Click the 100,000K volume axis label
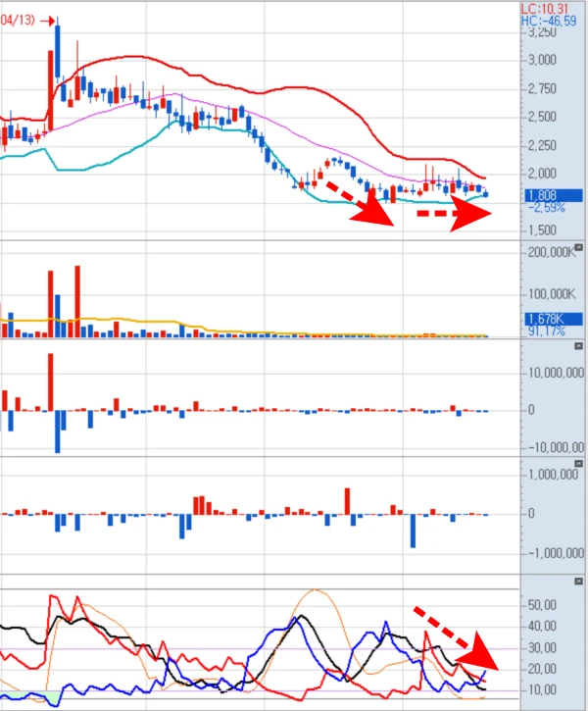This screenshot has height=711, width=588. click(552, 294)
